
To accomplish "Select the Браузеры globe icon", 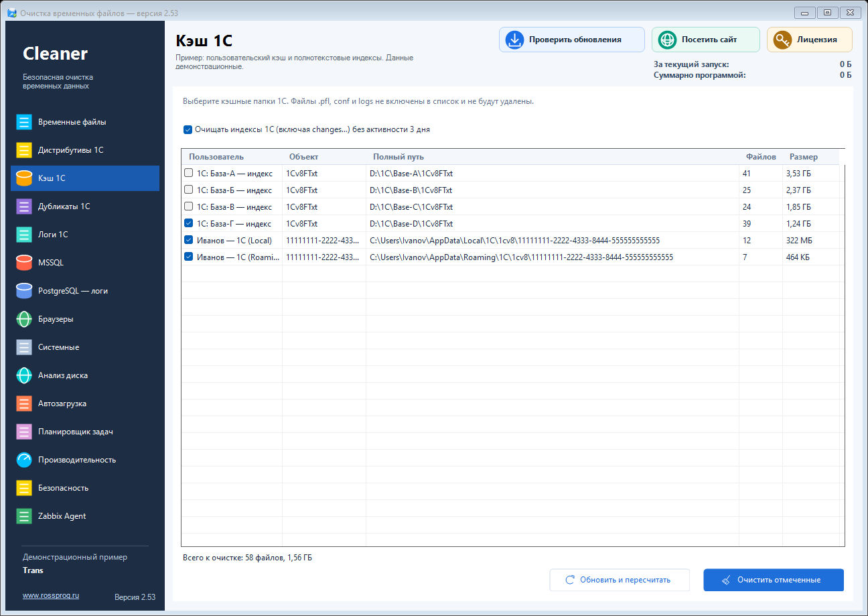I will coord(24,319).
